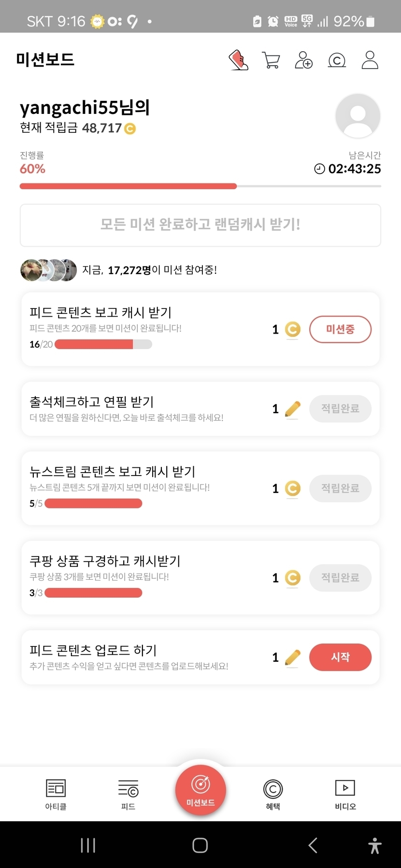Click the 16/20 feed mission progress bar
The height and width of the screenshot is (868, 401).
103,344
